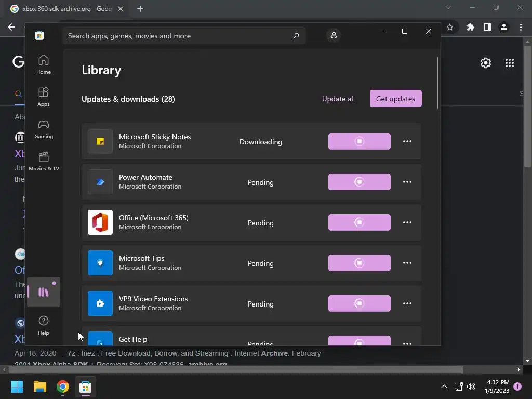Click Chrome page vertical scrollbar
The image size is (532, 399).
click(527, 106)
